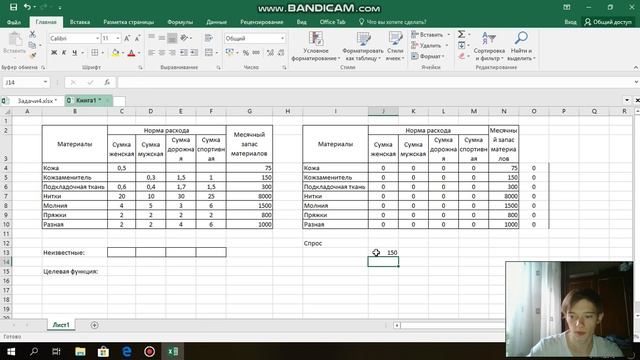Switch to the Рецензирование tab
Viewport: 640px width, 360px height.
point(262,22)
